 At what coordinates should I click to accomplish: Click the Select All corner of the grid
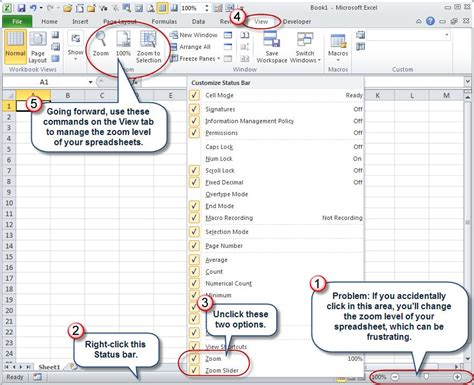tap(9, 95)
